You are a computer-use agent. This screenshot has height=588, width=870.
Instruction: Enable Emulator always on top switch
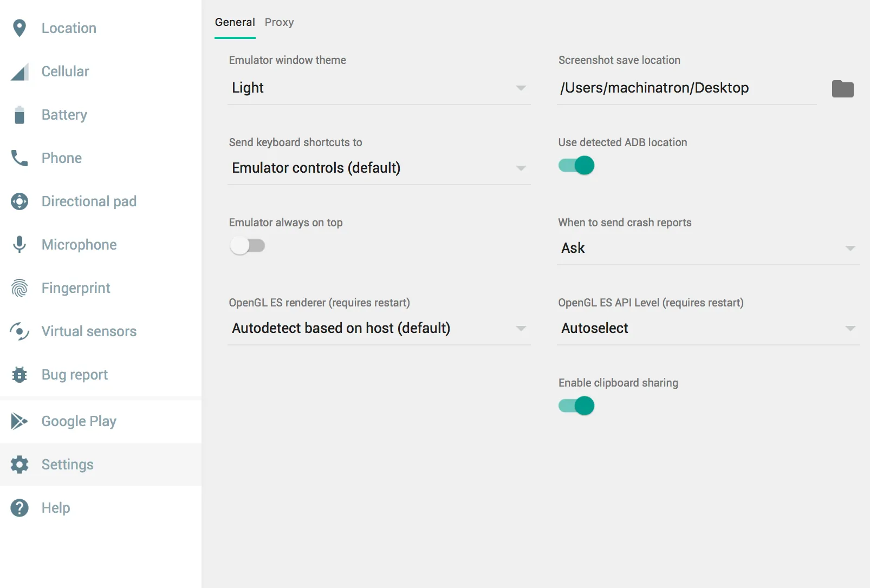pos(248,246)
